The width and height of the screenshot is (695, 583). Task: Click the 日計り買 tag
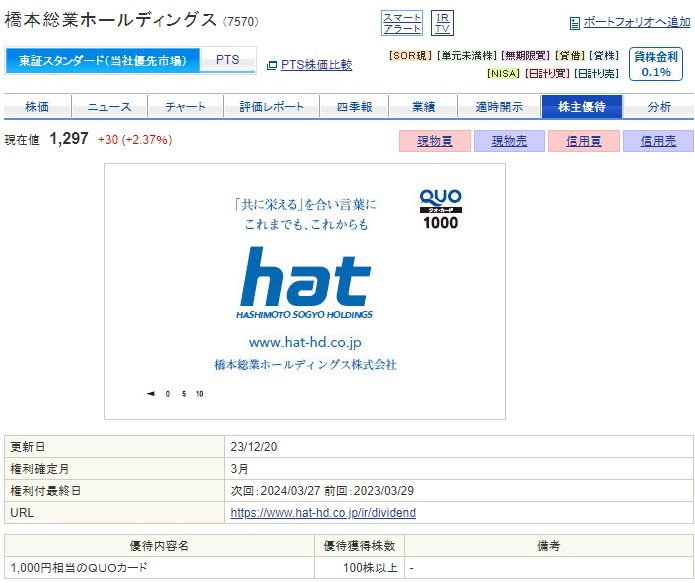547,73
